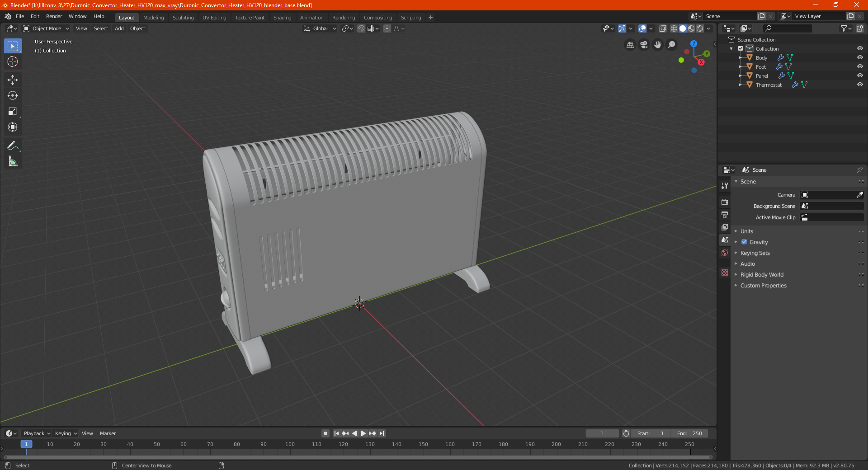The height and width of the screenshot is (470, 868).
Task: Toggle auto keying record button
Action: 325,433
